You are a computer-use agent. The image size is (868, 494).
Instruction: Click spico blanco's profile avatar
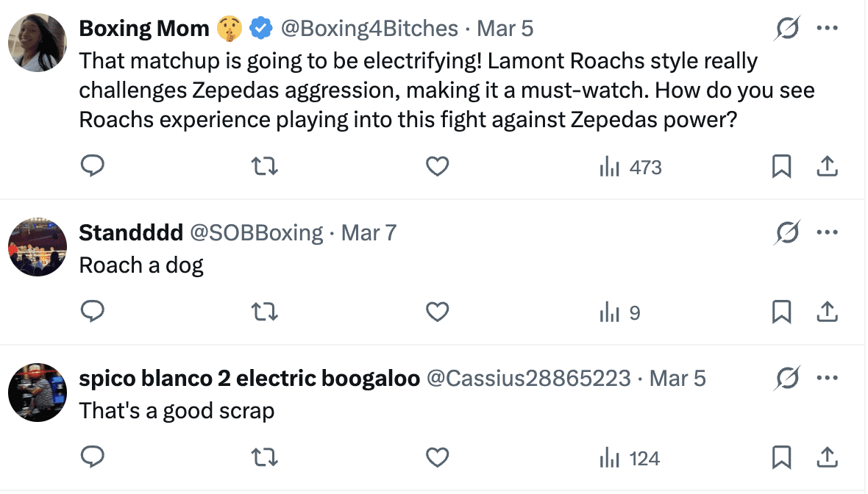click(x=38, y=393)
